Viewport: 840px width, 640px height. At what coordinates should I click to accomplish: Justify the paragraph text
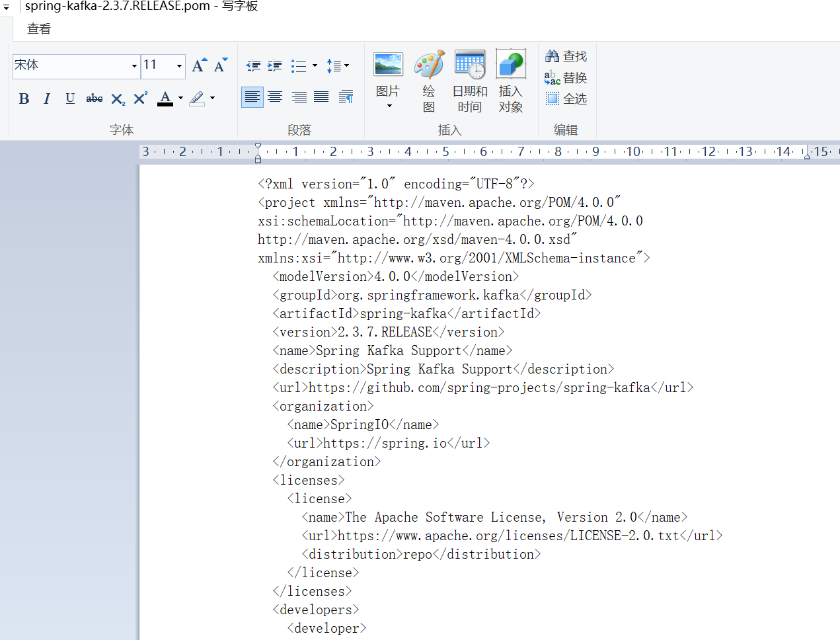[321, 97]
